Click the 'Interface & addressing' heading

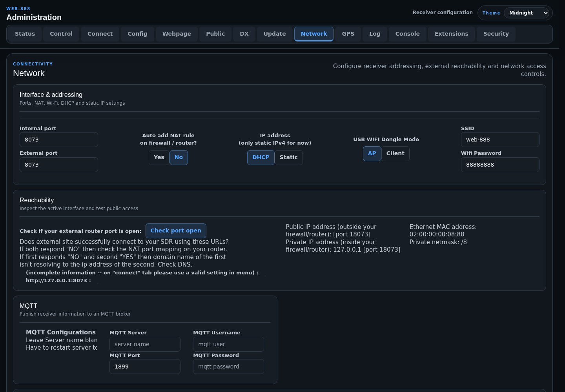click(51, 95)
